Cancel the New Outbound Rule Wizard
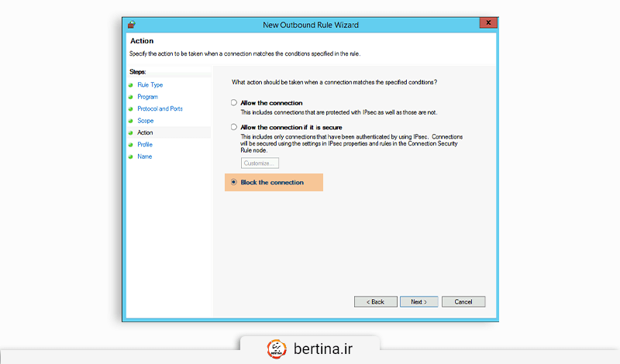 point(463,301)
